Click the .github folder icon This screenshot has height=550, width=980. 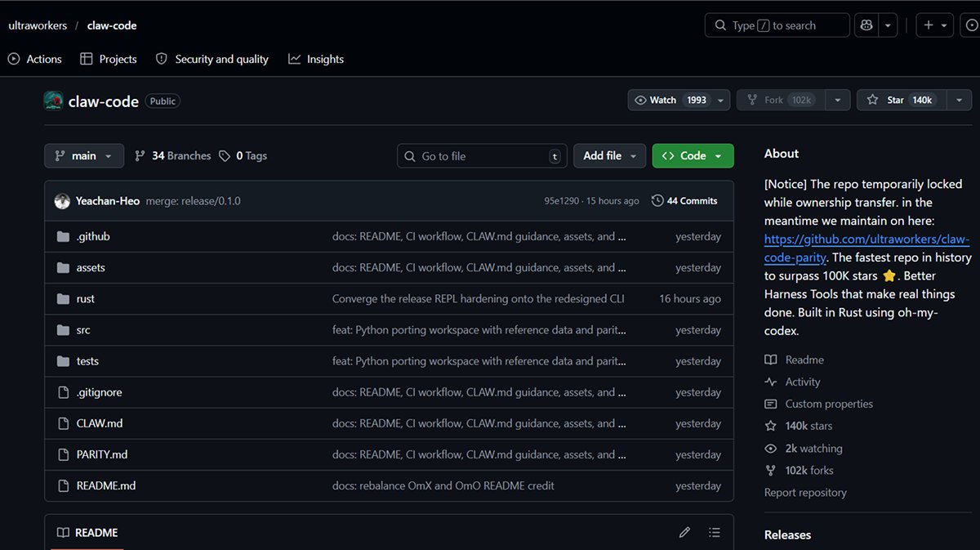click(x=63, y=236)
